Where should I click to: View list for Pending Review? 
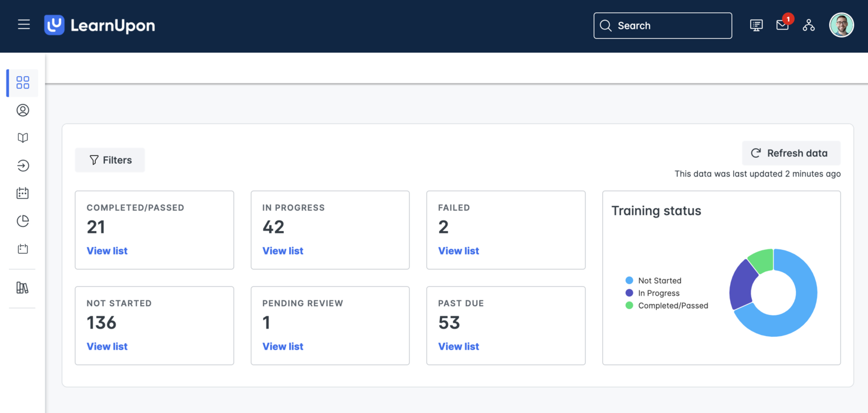point(283,346)
